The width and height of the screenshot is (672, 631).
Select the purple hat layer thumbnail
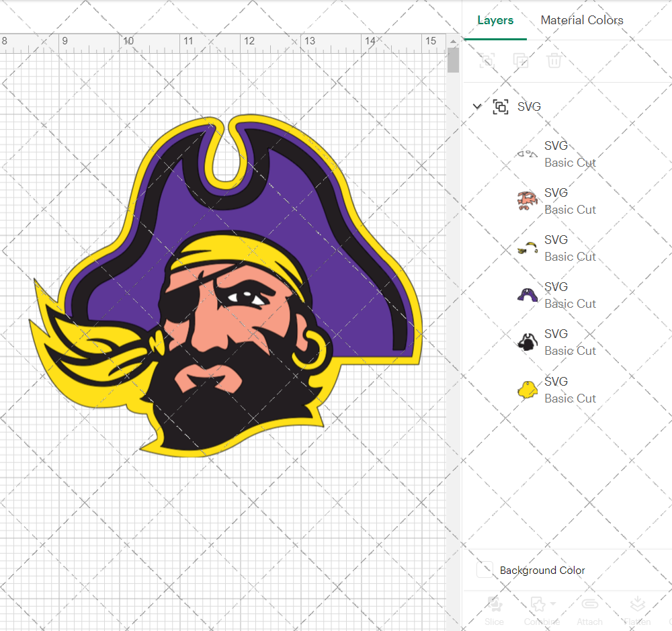coord(527,295)
